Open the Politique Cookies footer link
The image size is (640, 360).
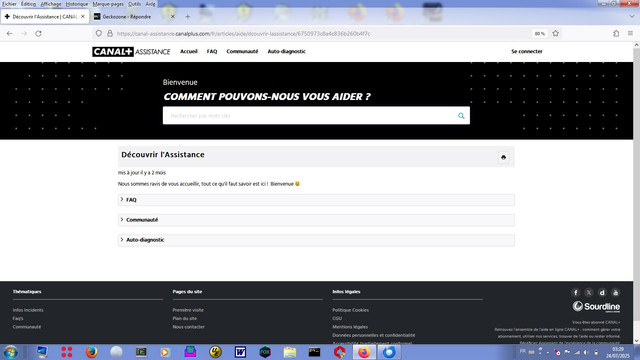click(350, 310)
